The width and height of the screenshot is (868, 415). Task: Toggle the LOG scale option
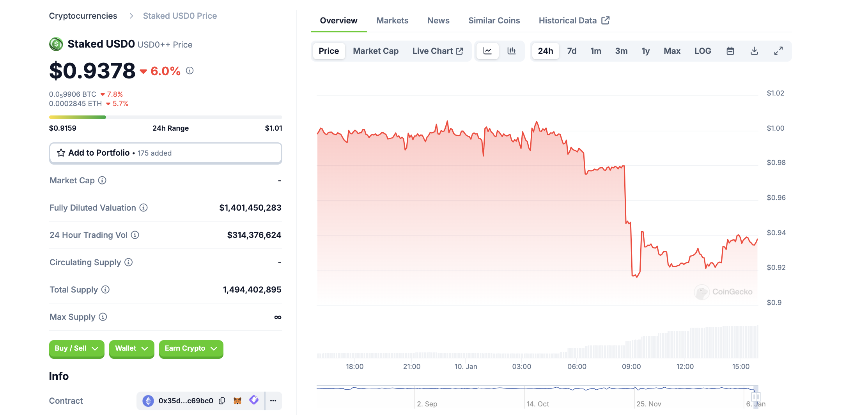tap(702, 51)
